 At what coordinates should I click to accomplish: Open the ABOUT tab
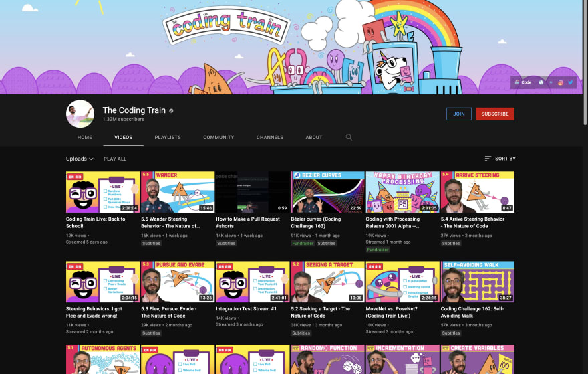(314, 137)
